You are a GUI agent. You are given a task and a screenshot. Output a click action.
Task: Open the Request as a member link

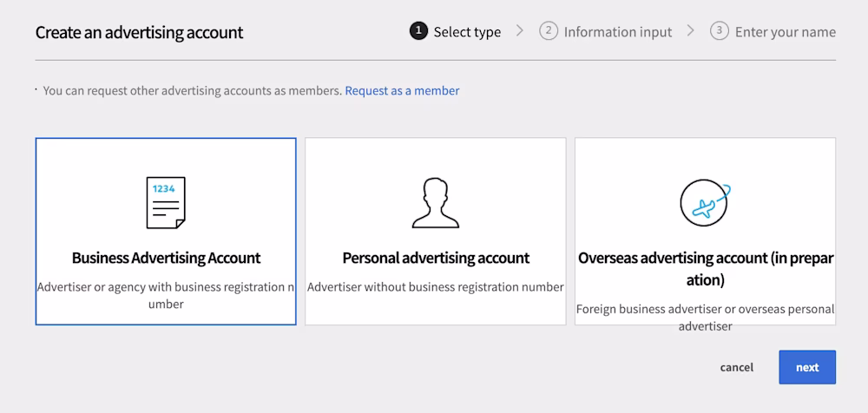(x=402, y=90)
